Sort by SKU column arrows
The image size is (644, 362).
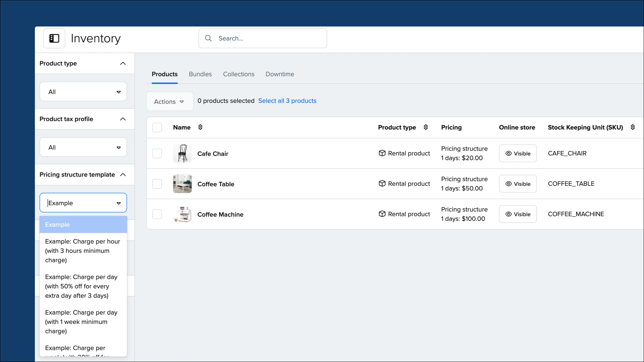click(633, 127)
